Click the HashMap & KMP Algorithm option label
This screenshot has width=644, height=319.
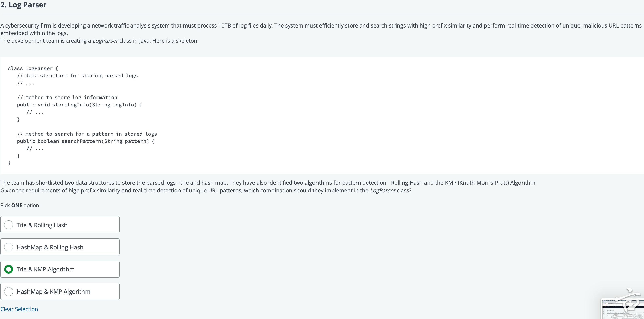[x=54, y=291]
